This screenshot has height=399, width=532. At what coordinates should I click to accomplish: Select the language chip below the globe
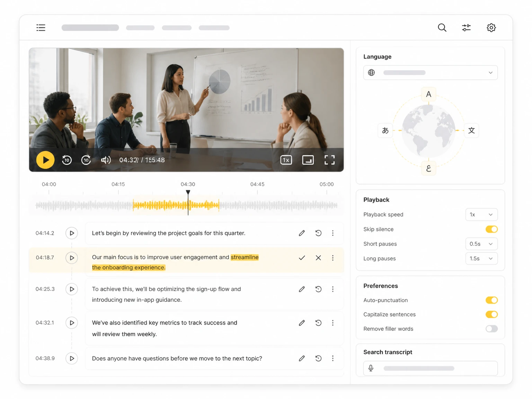pos(428,168)
